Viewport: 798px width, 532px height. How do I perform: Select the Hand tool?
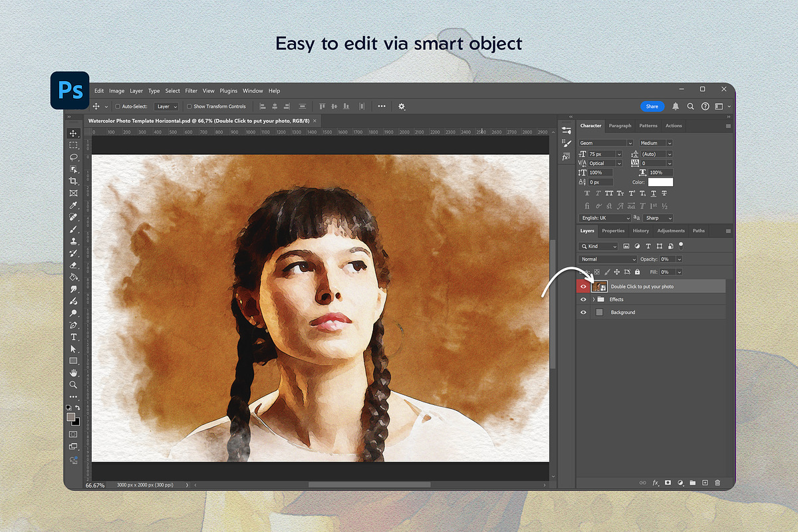click(x=73, y=373)
